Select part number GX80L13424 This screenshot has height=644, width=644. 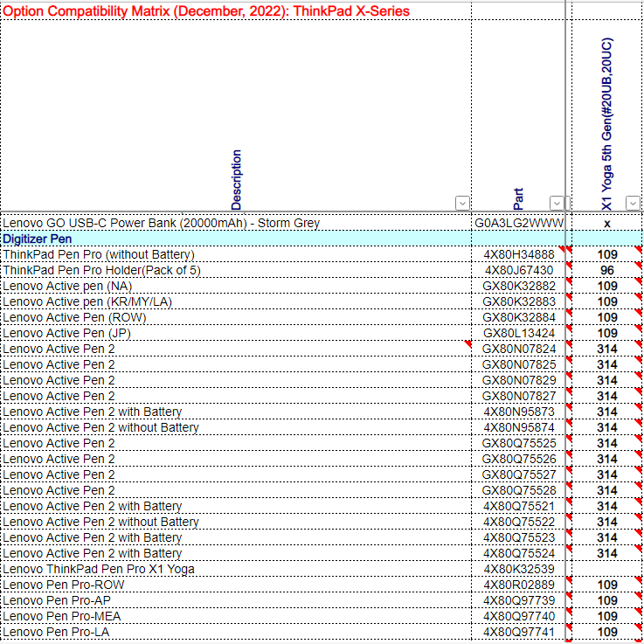519,333
